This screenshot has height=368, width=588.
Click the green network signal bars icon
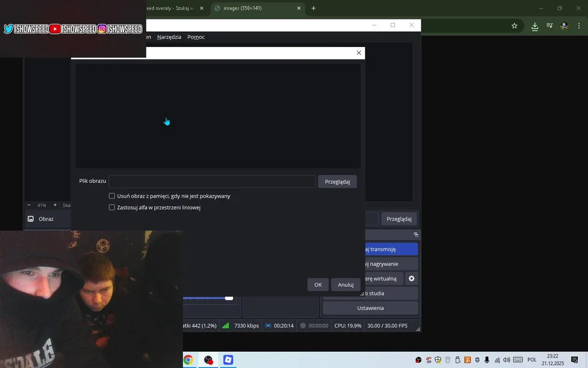point(226,326)
